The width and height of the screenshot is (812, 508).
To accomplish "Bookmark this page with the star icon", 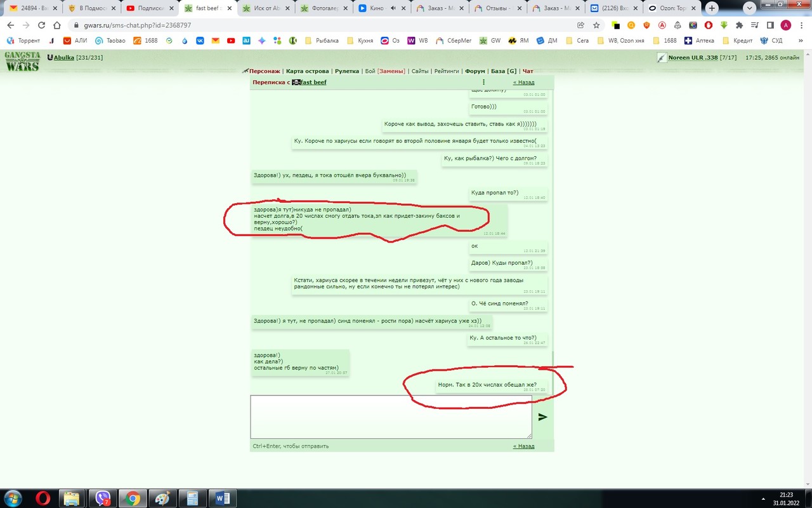I will [x=596, y=25].
